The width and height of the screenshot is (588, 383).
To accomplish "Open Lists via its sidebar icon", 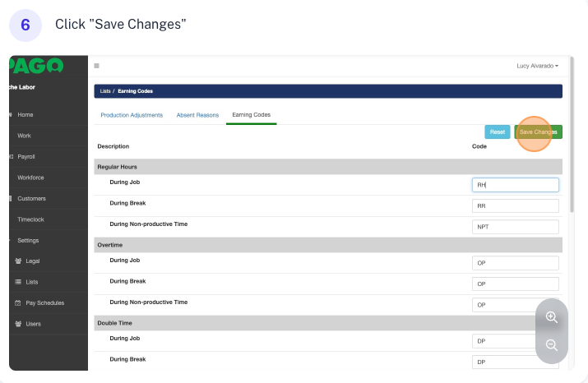I will click(x=18, y=282).
